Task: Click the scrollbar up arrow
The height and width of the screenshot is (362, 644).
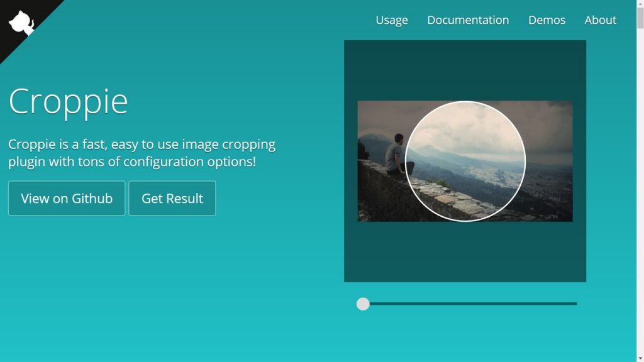Action: point(640,5)
